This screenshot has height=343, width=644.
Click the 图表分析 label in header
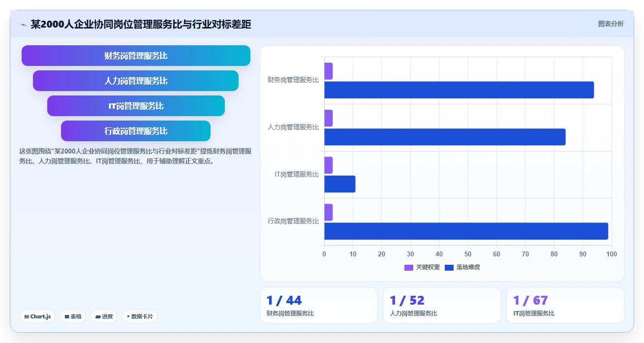(x=611, y=24)
